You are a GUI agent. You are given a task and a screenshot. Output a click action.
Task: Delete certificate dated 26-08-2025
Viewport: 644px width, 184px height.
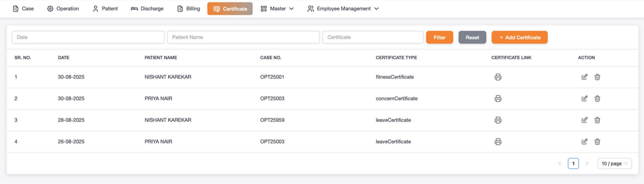tap(597, 142)
